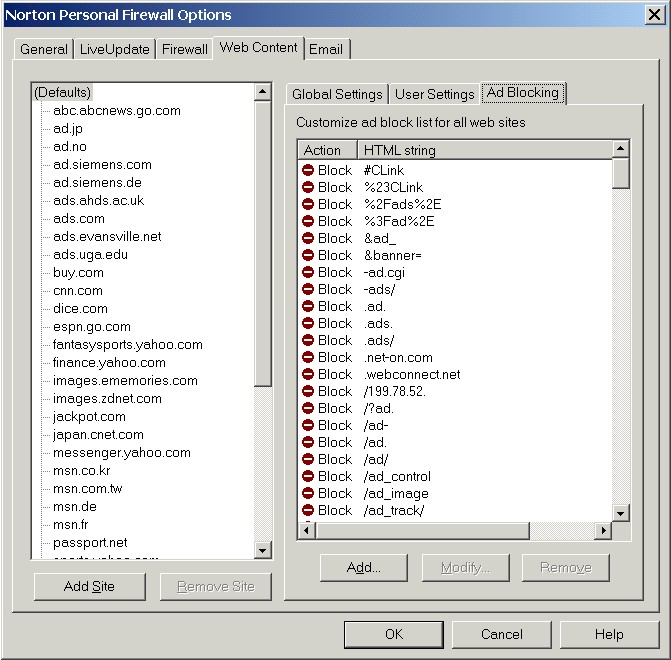Select (Defaults) in the site tree
Viewport: 671px width, 660px height.
62,92
